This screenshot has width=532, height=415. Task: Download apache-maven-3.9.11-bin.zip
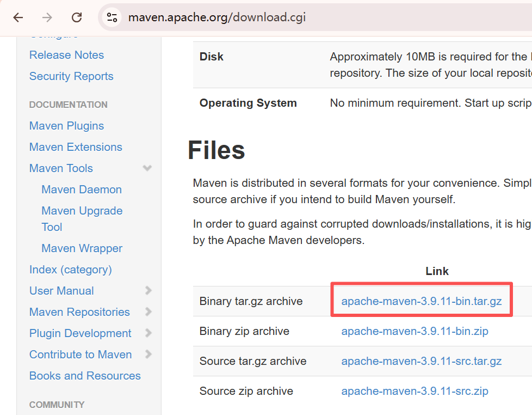[415, 331]
